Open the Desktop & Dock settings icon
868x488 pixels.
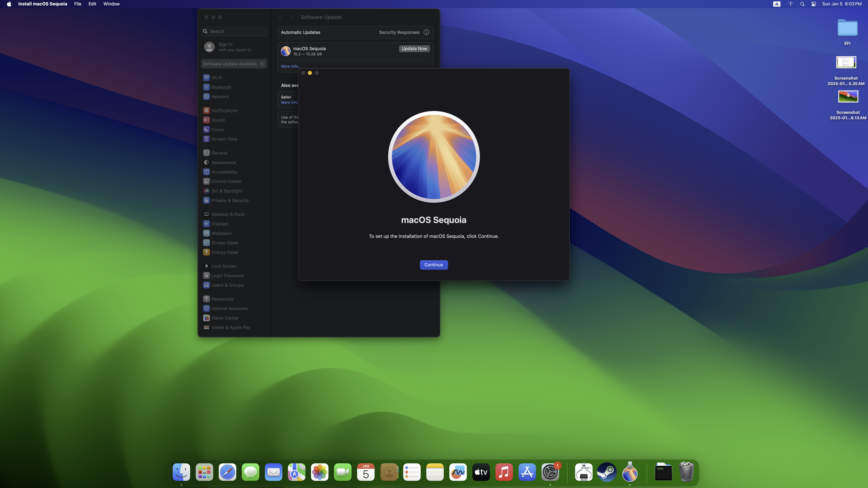pos(206,214)
